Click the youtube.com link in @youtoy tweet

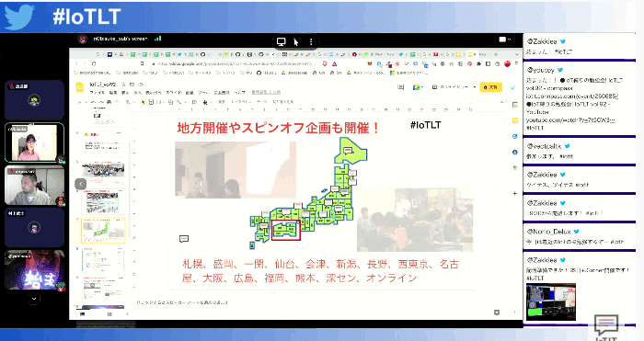point(570,119)
